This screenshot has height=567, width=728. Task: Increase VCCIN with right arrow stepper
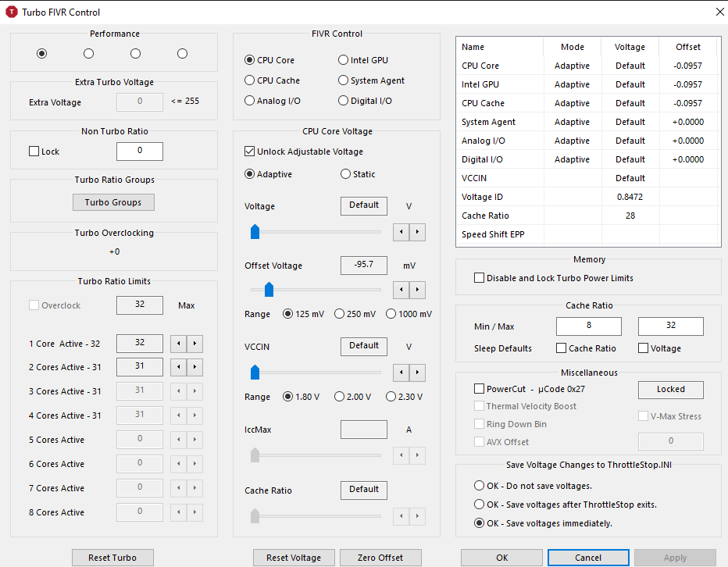(417, 373)
